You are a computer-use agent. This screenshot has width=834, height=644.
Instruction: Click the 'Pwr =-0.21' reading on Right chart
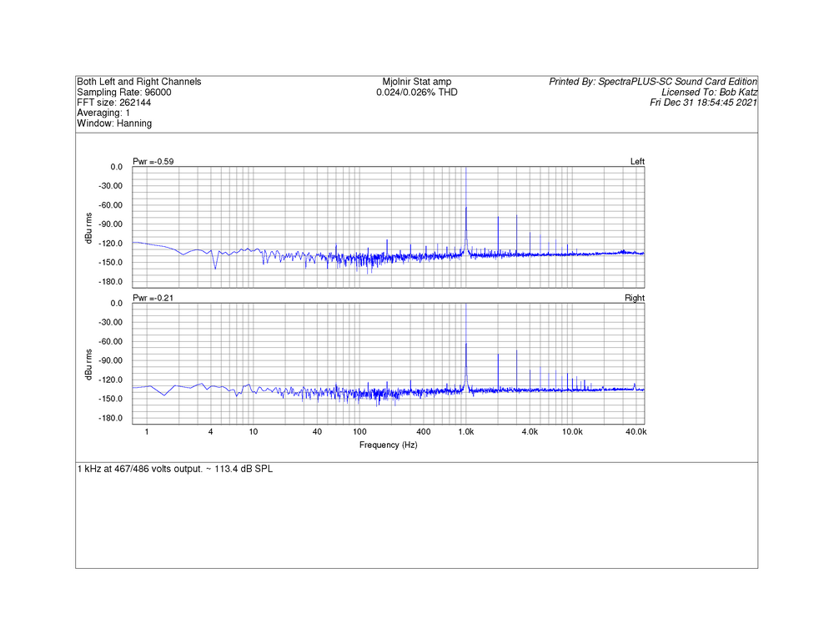pyautogui.click(x=153, y=298)
